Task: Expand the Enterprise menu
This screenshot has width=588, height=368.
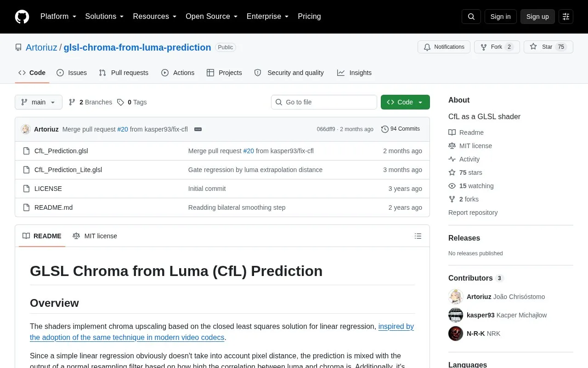Action: 268,17
